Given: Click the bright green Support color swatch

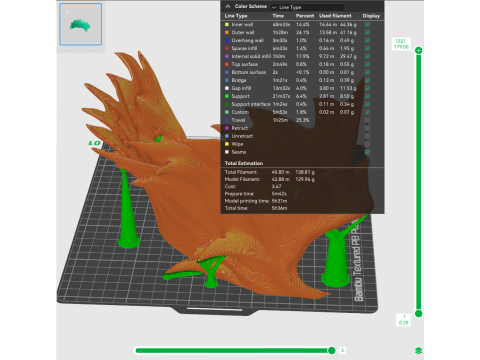Looking at the screenshot, I should pyautogui.click(x=227, y=96).
